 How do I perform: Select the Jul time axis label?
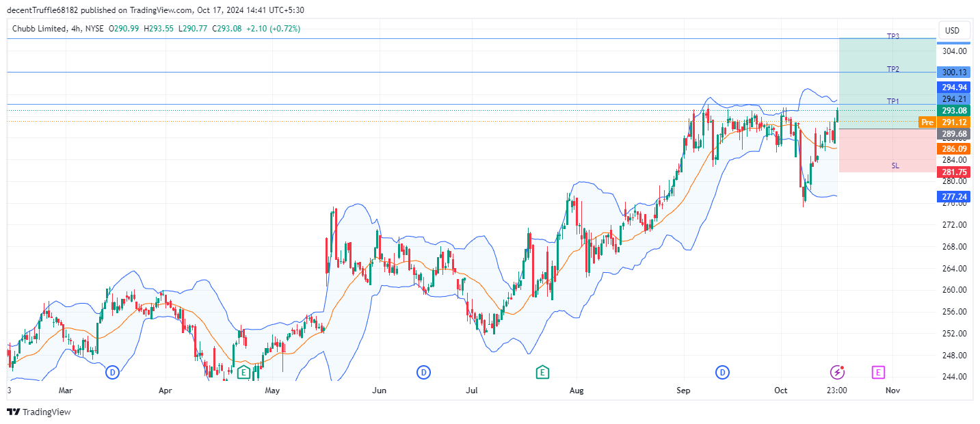click(x=471, y=390)
